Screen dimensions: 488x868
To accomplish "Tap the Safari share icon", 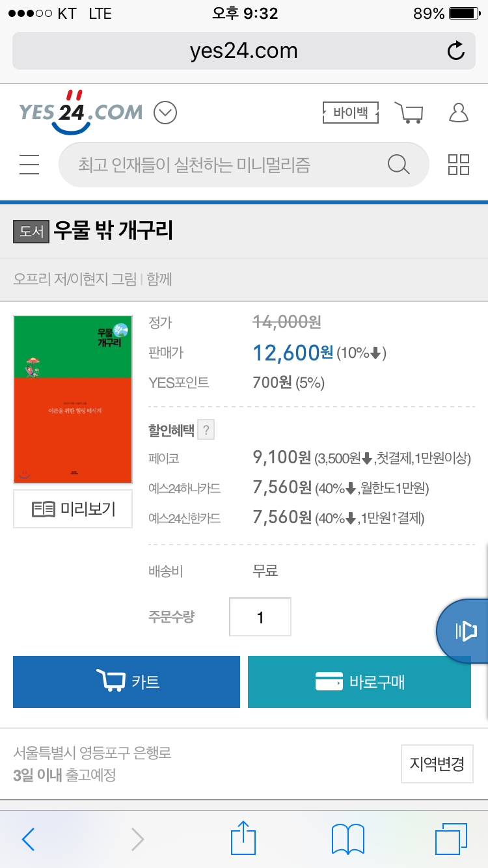I will click(243, 838).
